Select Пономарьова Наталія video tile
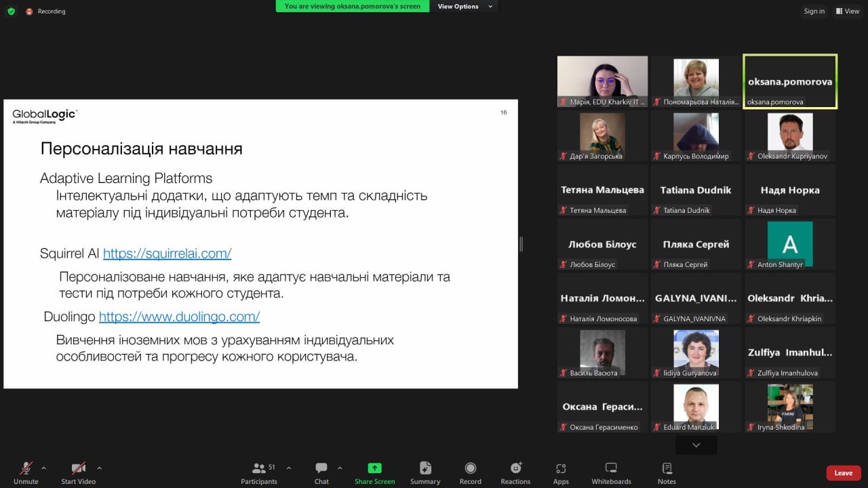 (x=696, y=81)
